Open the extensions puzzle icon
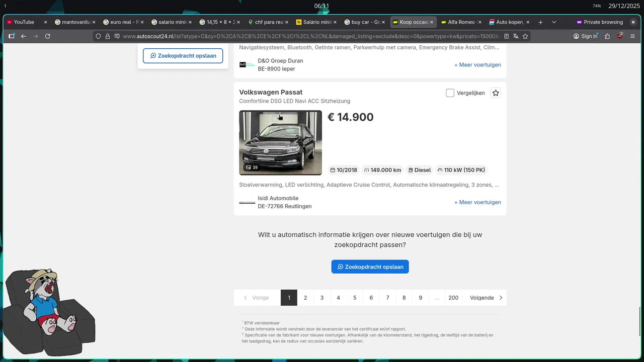The width and height of the screenshot is (644, 362). click(x=607, y=36)
